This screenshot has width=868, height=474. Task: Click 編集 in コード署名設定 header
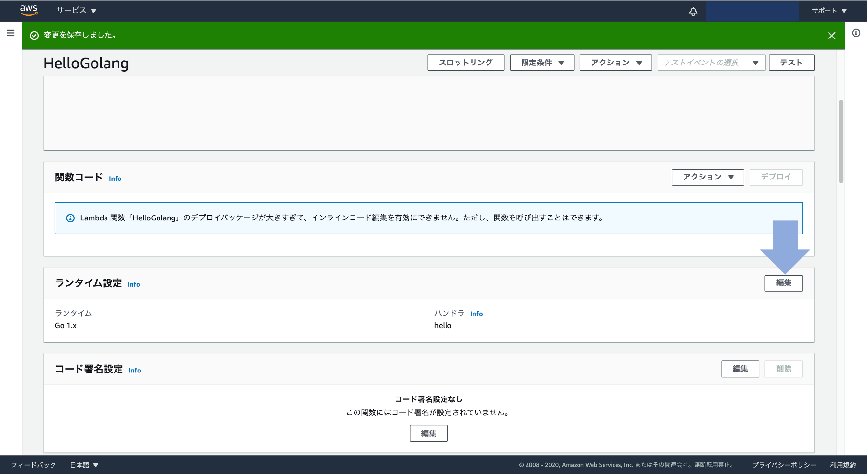(740, 369)
